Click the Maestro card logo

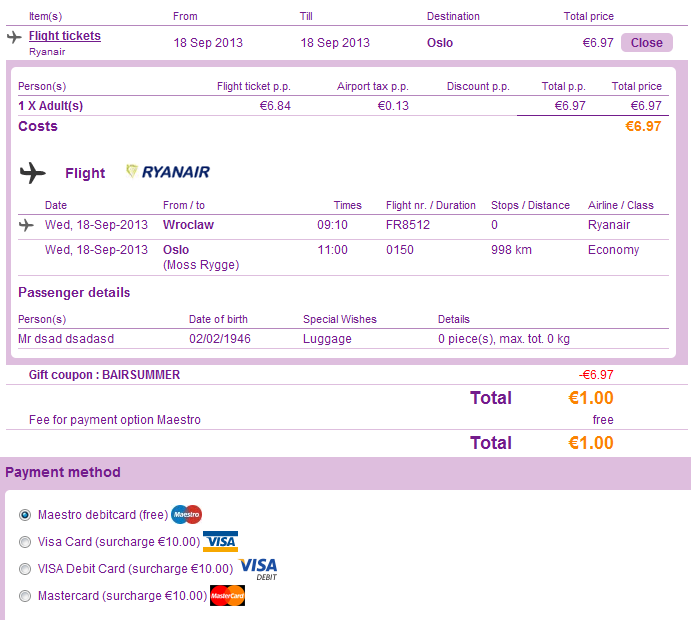tap(186, 515)
